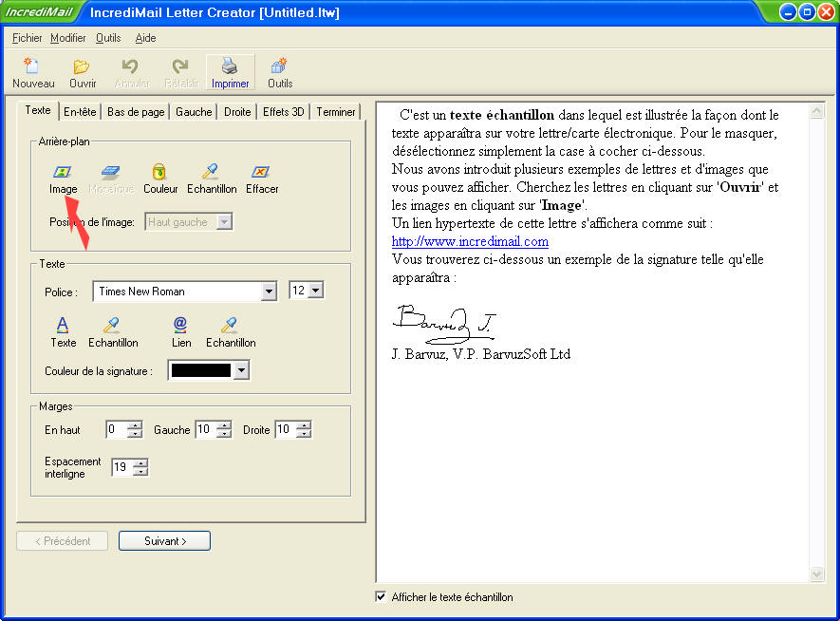
Task: Open the Police font dropdown
Action: pyautogui.click(x=269, y=292)
